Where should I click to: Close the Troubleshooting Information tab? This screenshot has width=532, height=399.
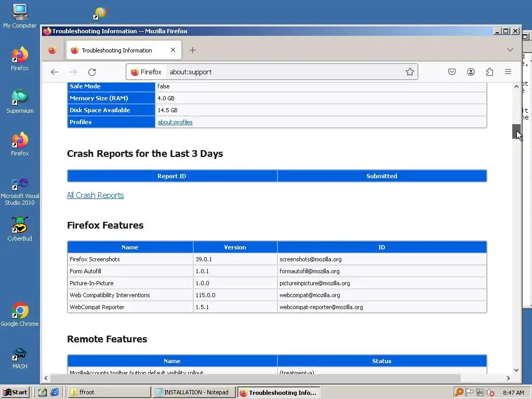point(172,50)
